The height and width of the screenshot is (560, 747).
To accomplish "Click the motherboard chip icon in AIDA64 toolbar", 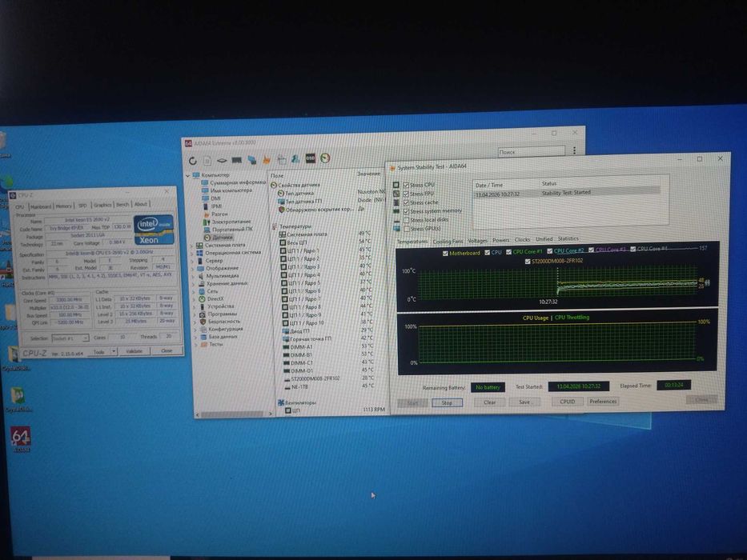I will [x=222, y=161].
